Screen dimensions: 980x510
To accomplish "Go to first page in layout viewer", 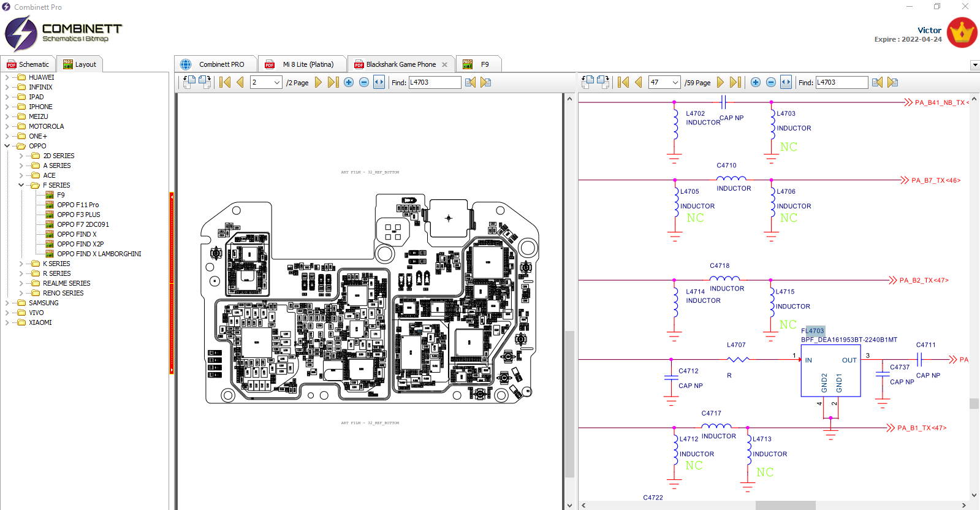I will pyautogui.click(x=225, y=82).
